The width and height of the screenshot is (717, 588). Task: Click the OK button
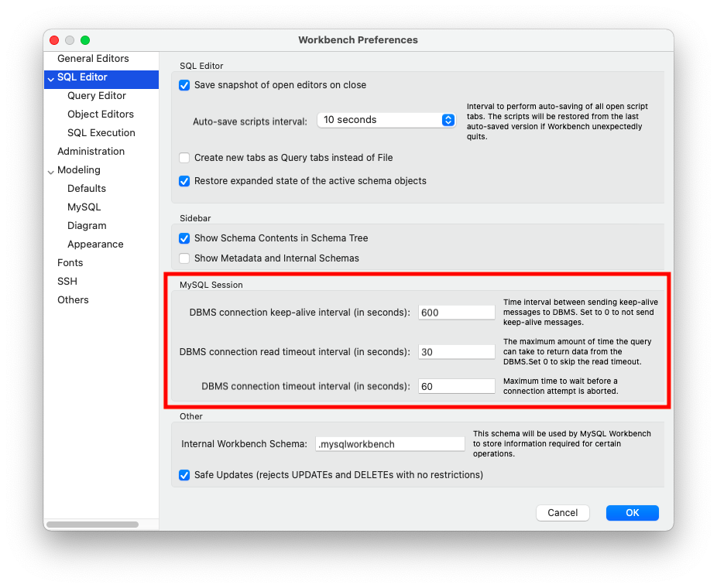pos(633,513)
